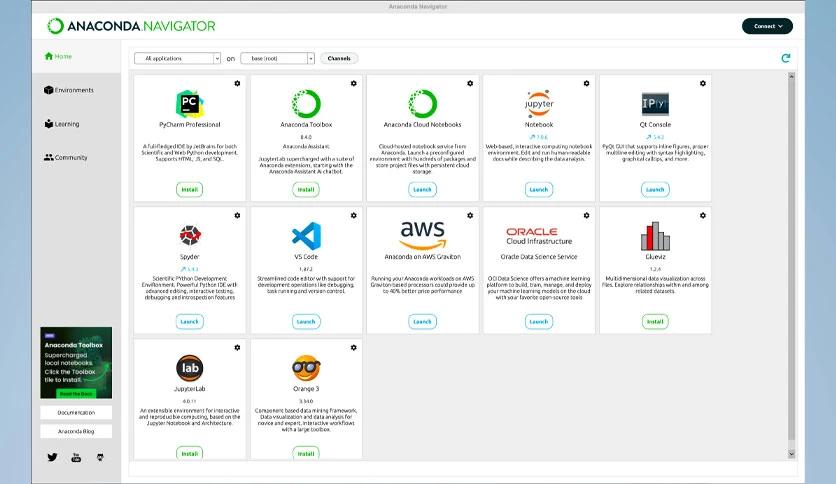Open settings gear on Anaconda Cloud Notebooks tile

(470, 83)
